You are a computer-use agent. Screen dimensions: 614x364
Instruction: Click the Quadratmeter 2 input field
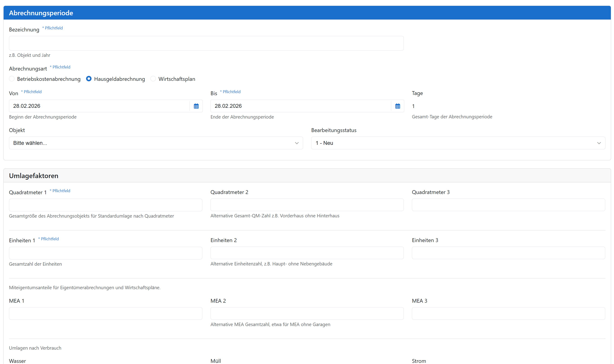click(307, 205)
